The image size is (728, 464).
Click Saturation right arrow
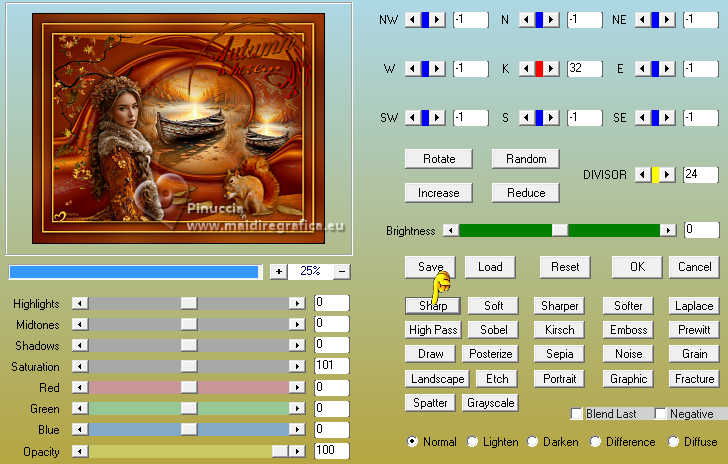coord(297,366)
